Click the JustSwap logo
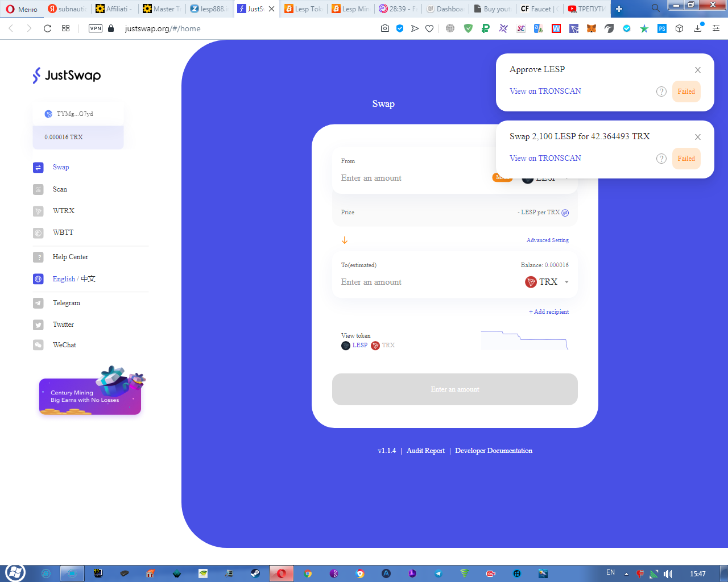The width and height of the screenshot is (728, 582). coord(67,75)
